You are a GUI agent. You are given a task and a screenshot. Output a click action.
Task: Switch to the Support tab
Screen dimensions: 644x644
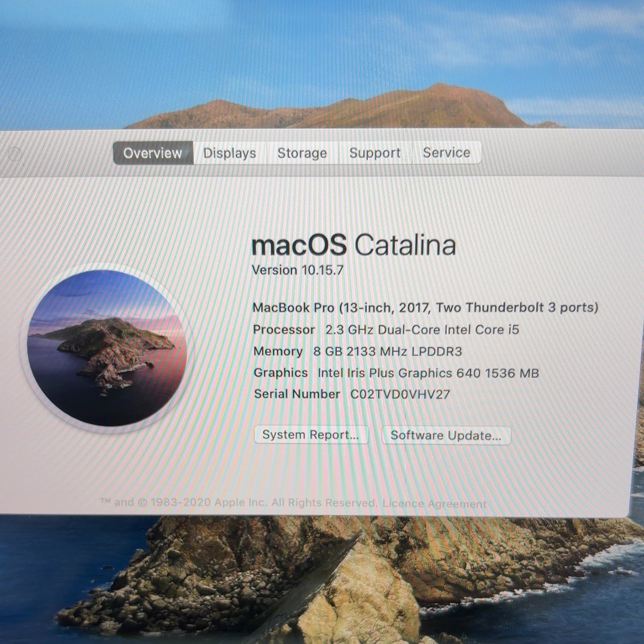[x=375, y=153]
